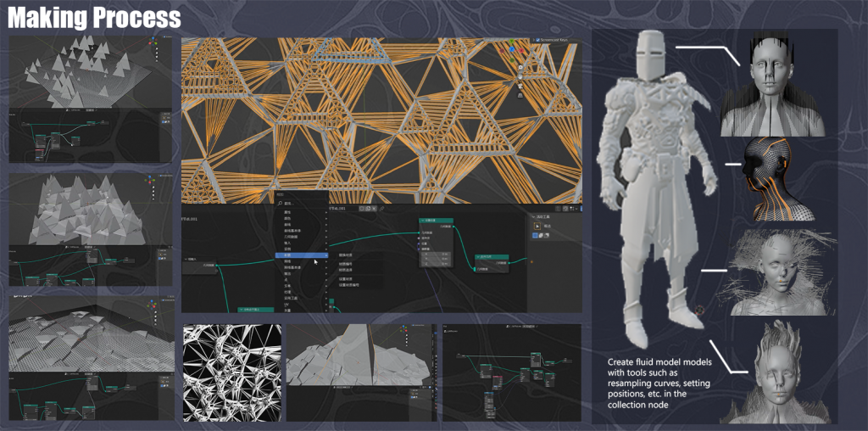The image size is (868, 431).
Task: Toggle the fake user shield on node tree
Action: coord(362,209)
